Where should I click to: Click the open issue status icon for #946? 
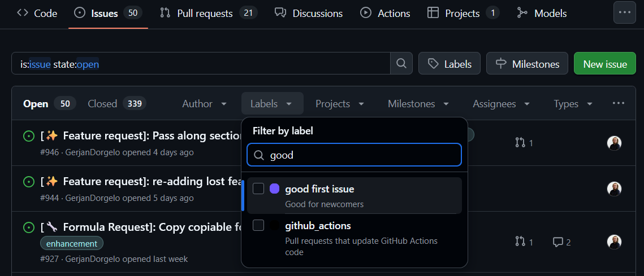[28, 136]
